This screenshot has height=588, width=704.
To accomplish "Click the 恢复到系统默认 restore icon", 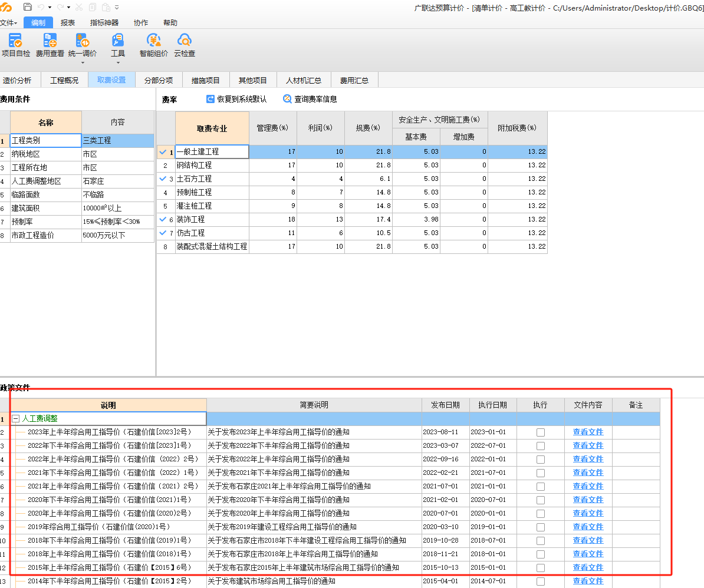I will (x=210, y=98).
